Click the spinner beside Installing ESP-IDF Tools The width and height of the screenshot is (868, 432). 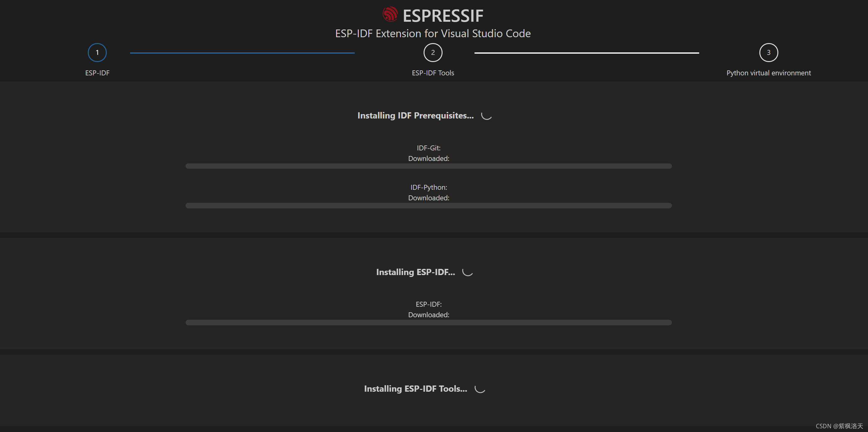(x=479, y=389)
